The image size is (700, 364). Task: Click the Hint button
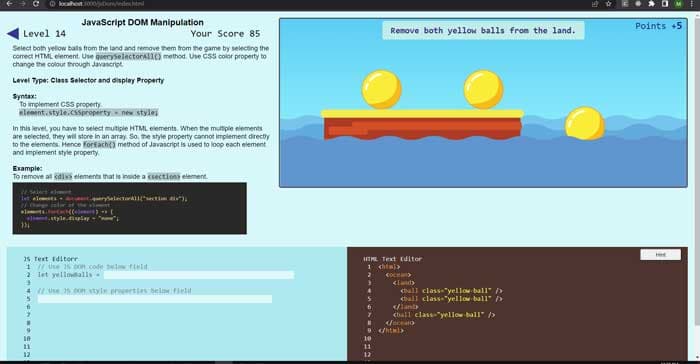click(x=660, y=255)
